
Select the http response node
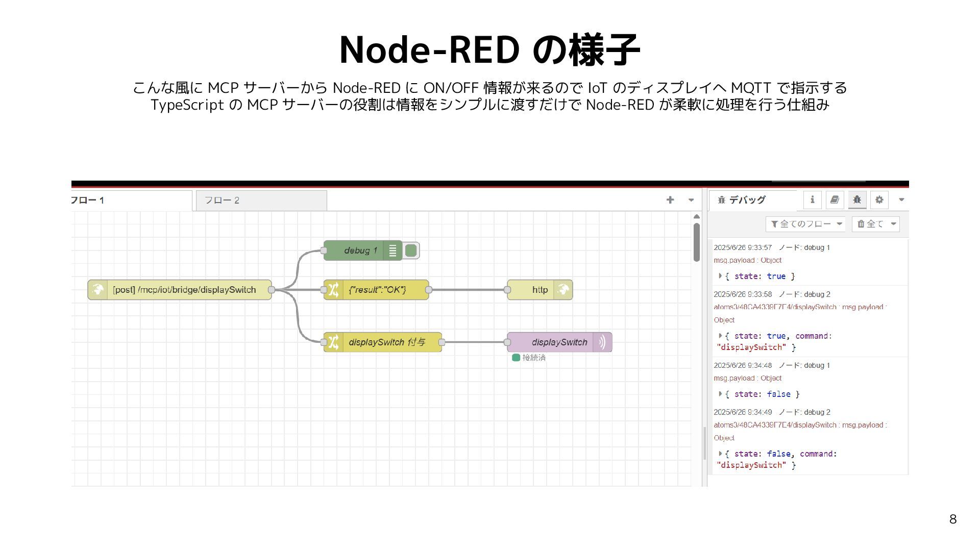click(540, 290)
